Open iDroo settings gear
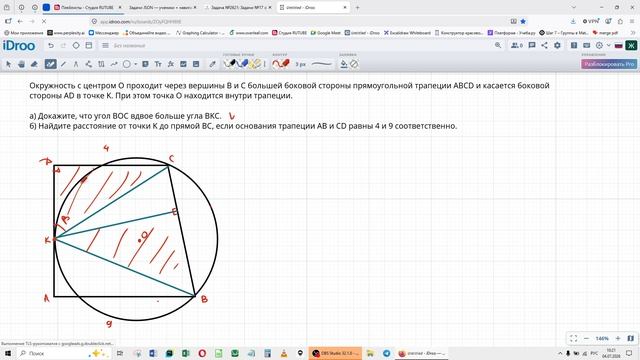The image size is (640, 360). pyautogui.click(x=557, y=45)
